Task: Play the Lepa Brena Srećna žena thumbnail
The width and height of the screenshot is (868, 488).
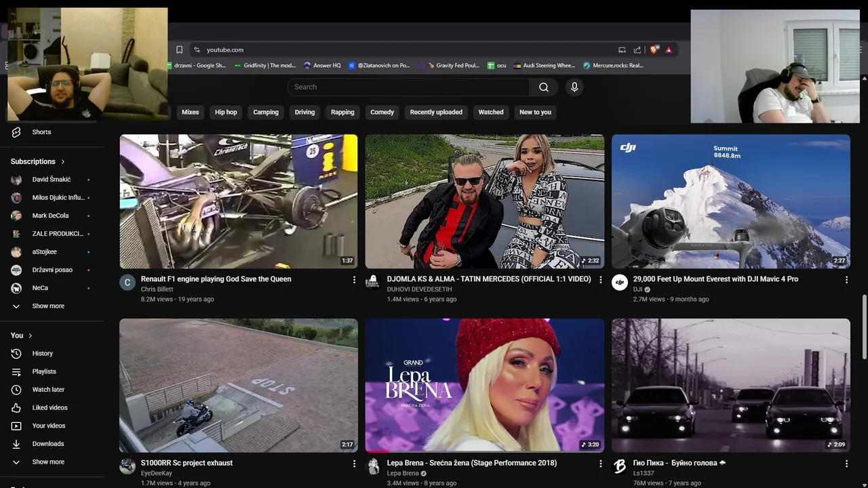Action: [484, 385]
